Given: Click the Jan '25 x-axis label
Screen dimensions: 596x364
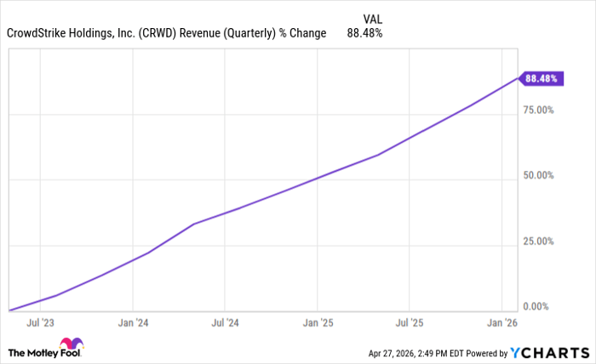Looking at the screenshot, I should tap(318, 323).
